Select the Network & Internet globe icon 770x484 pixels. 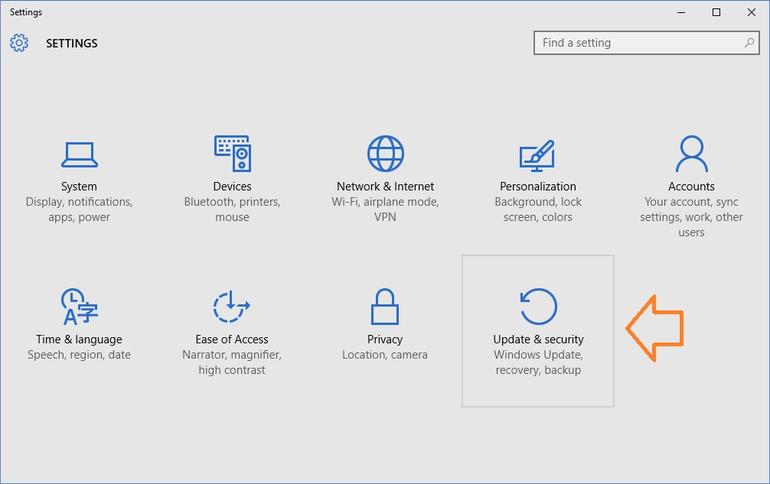385,154
